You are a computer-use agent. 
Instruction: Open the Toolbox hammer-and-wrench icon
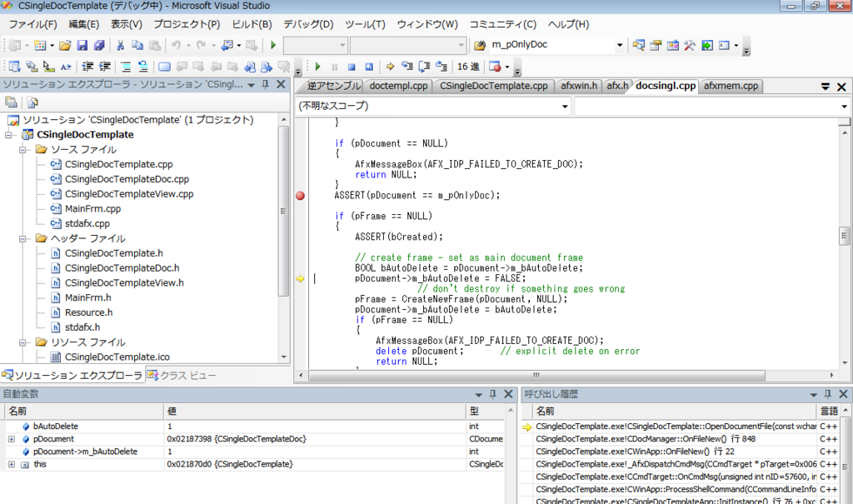pyautogui.click(x=689, y=45)
